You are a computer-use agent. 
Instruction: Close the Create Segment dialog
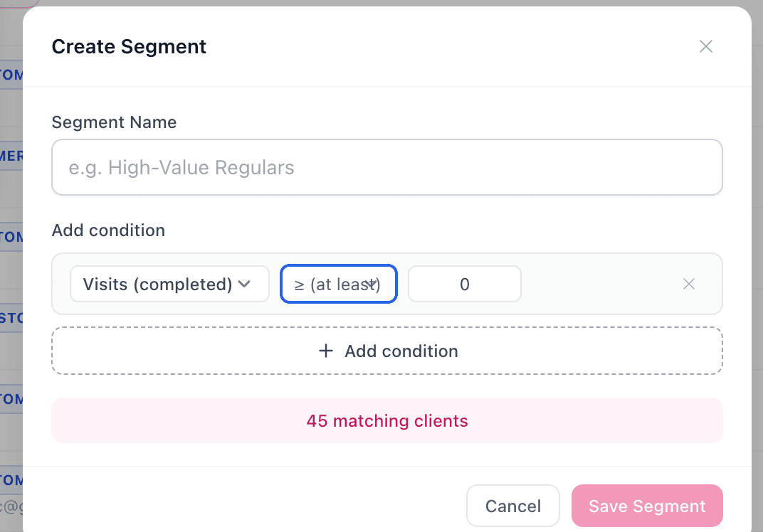[705, 47]
